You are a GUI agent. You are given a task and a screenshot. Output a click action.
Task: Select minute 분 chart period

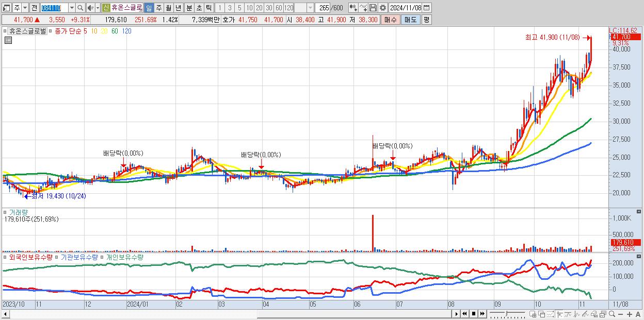click(189, 8)
